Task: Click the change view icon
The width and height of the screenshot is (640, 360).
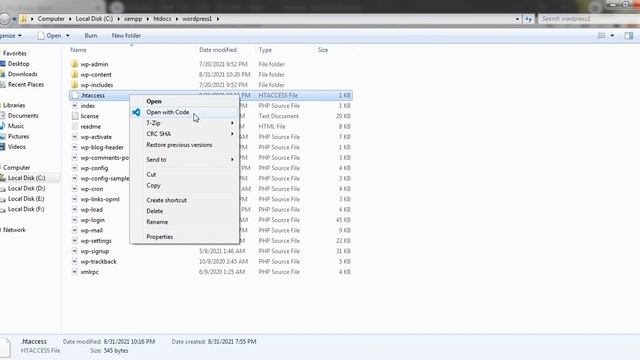Action: [602, 36]
